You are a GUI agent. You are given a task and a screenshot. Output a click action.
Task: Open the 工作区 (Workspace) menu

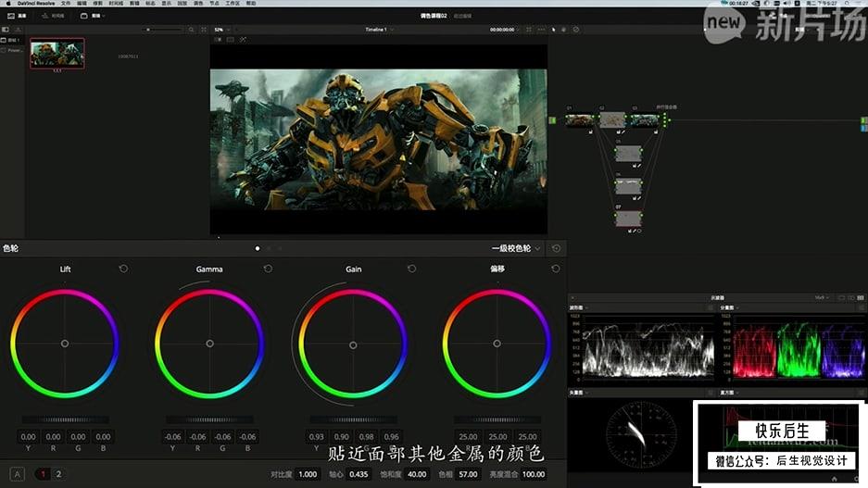[233, 4]
